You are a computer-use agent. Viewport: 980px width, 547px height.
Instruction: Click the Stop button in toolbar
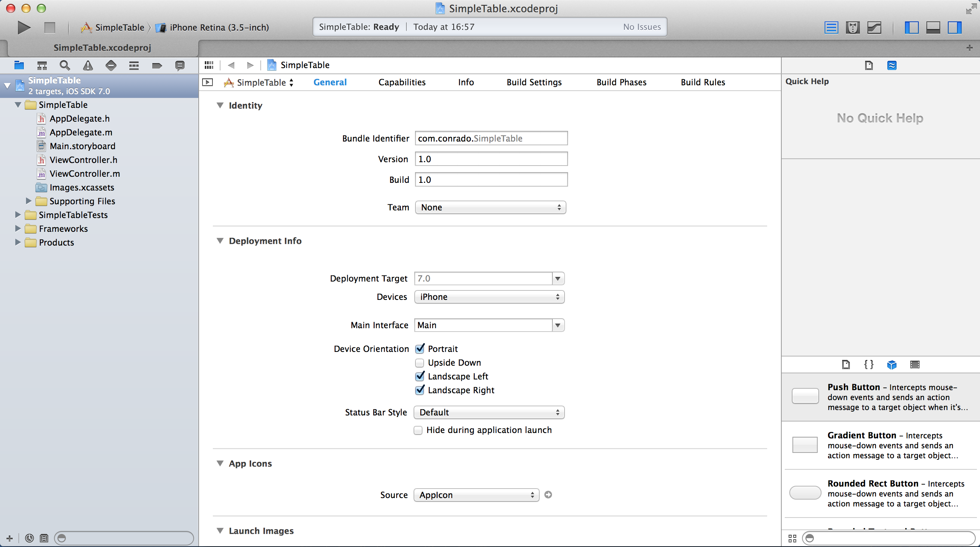pyautogui.click(x=50, y=28)
